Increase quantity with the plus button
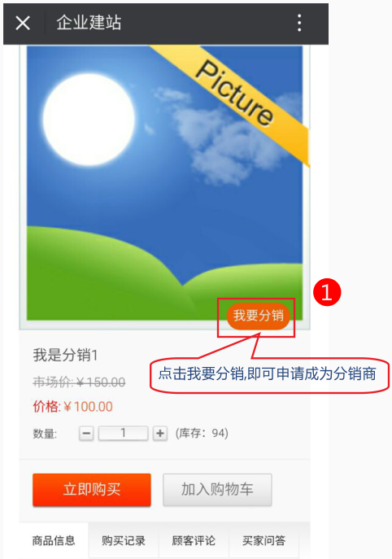The height and width of the screenshot is (559, 392). 160,434
